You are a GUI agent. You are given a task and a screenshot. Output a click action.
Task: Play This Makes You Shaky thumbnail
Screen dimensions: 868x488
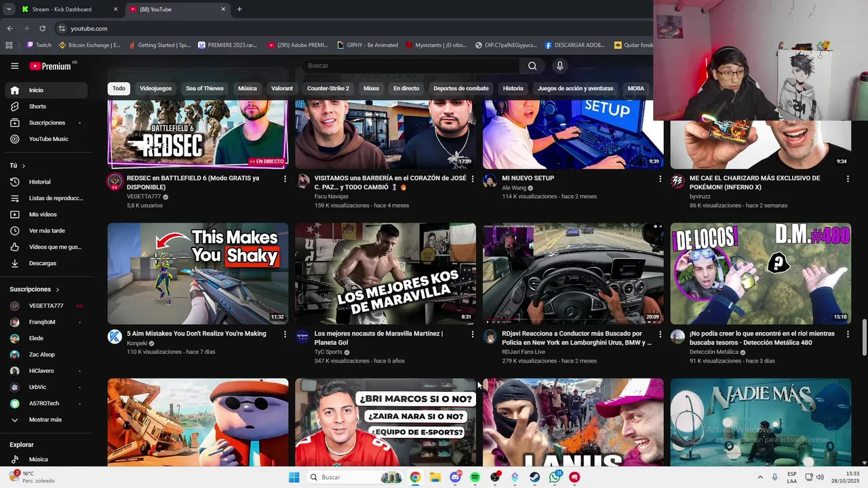point(198,274)
